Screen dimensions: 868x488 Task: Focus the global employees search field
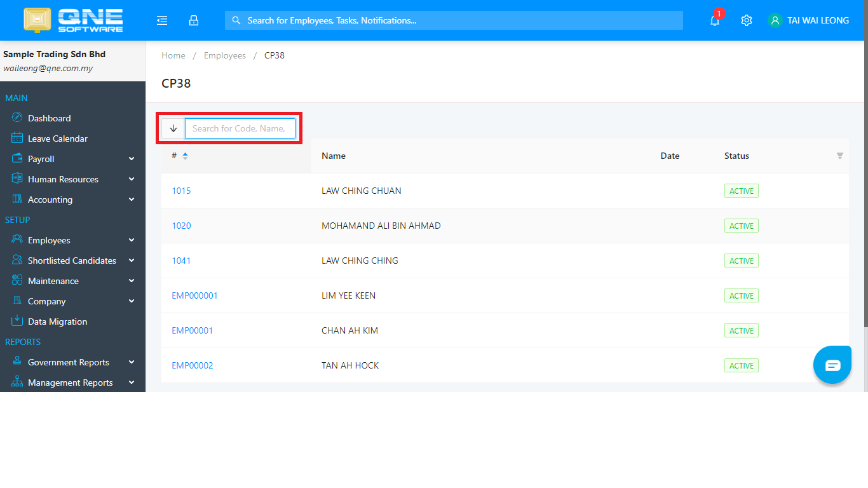pos(454,20)
